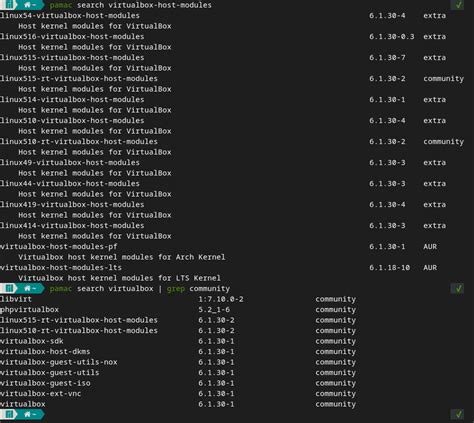Select the phpvirtualbox package name
474x423 pixels.
tap(29, 310)
